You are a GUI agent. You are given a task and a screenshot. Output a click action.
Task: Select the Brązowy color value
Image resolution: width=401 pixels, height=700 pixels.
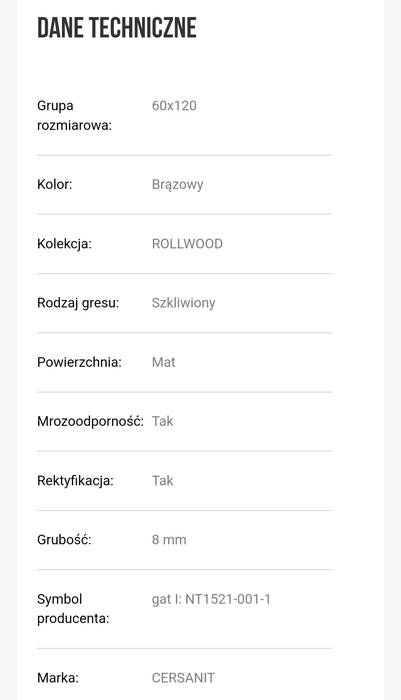(x=177, y=184)
